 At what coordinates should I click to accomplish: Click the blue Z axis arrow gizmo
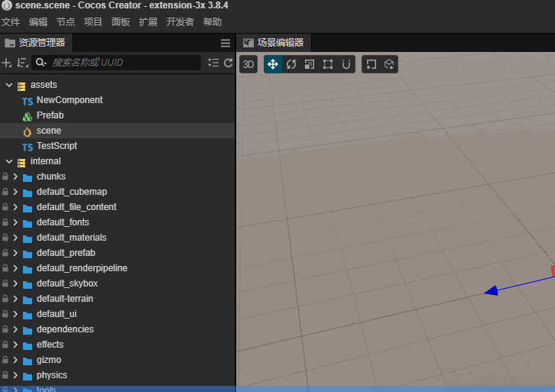(492, 291)
